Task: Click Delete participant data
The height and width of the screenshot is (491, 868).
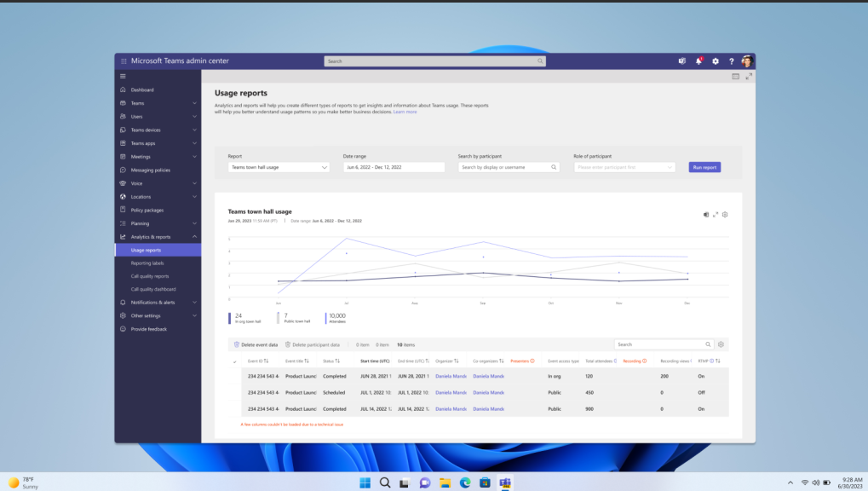Action: [x=313, y=344]
